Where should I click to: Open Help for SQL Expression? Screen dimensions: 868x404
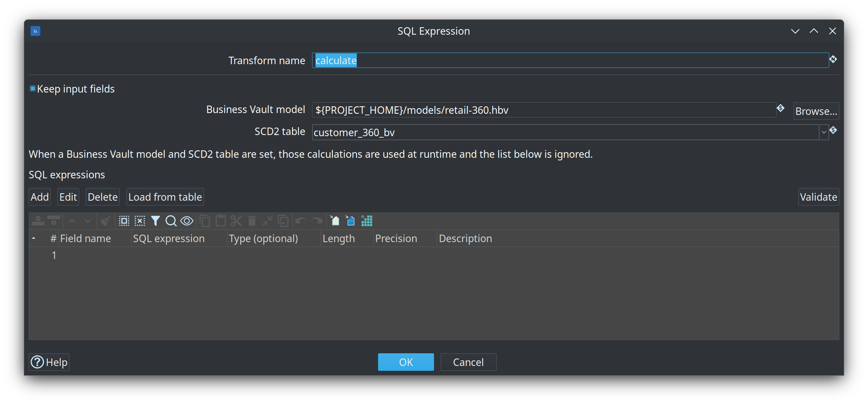pos(49,362)
